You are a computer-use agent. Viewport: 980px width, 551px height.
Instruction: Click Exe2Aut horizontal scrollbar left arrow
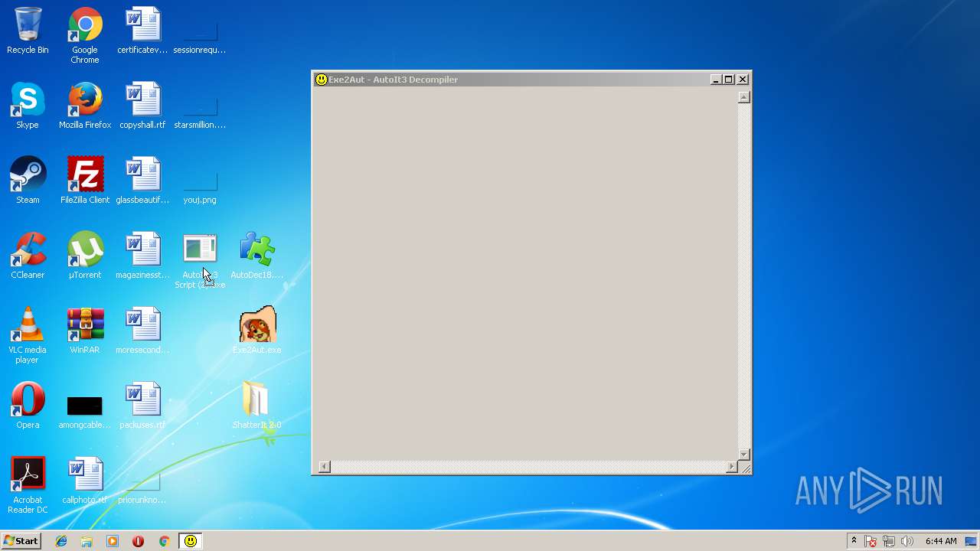325,467
